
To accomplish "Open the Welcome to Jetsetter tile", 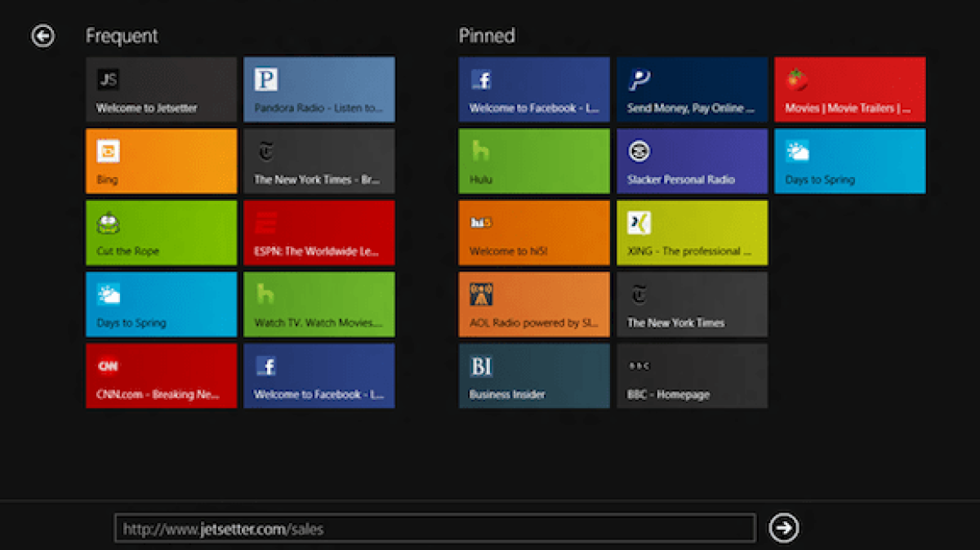I will (x=161, y=90).
